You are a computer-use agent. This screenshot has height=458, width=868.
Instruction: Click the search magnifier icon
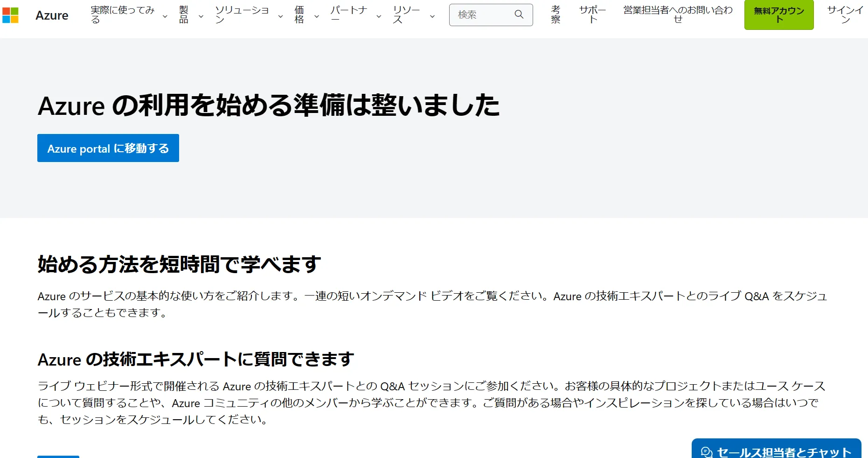tap(519, 14)
